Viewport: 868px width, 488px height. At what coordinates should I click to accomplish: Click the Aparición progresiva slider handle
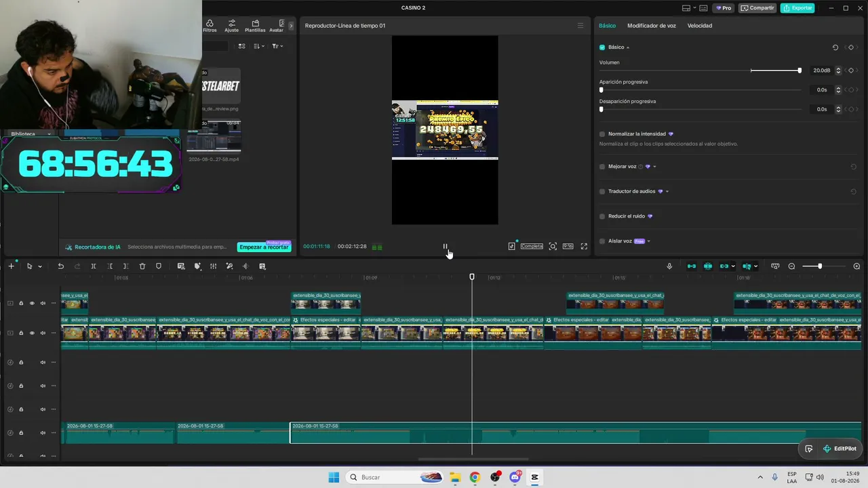[x=601, y=90]
